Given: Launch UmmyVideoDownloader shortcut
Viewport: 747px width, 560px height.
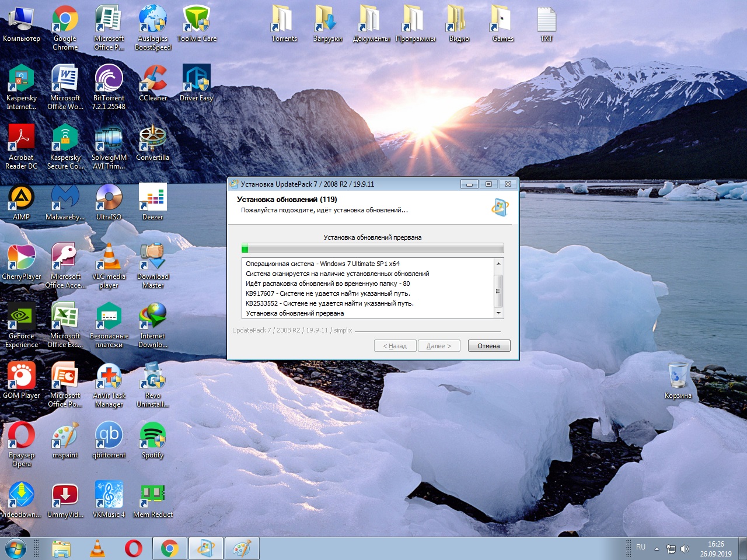Looking at the screenshot, I should [x=65, y=501].
